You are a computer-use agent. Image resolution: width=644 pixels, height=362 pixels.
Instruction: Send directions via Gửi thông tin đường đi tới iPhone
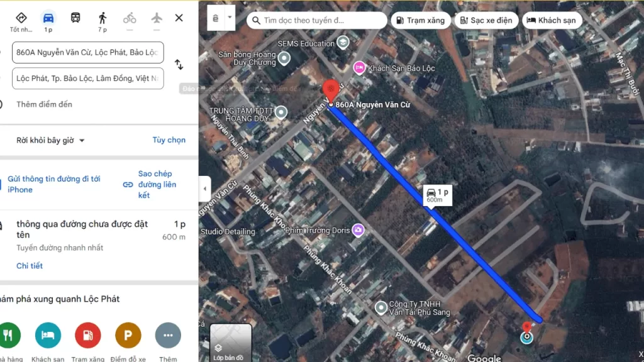54,184
